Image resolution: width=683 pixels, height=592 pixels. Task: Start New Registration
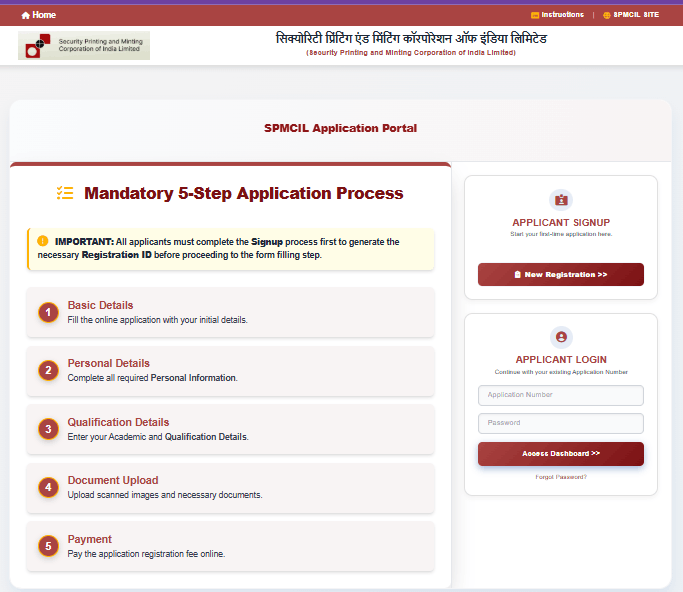pyautogui.click(x=561, y=274)
